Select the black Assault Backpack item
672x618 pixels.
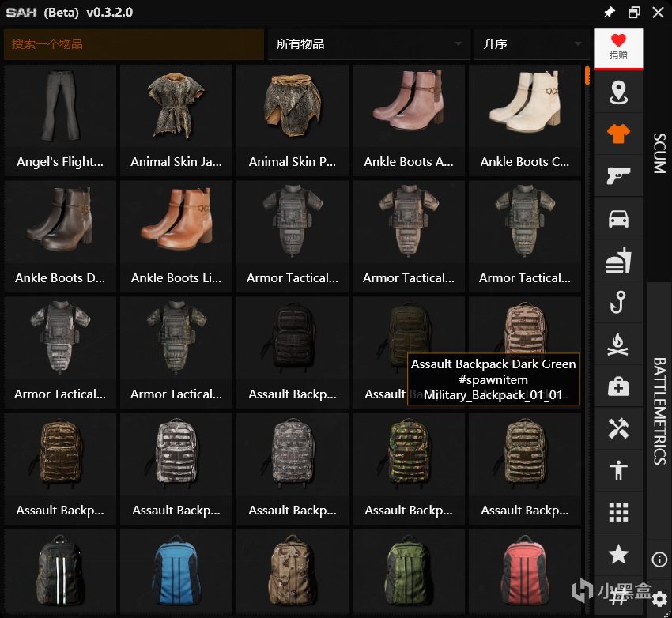click(293, 352)
